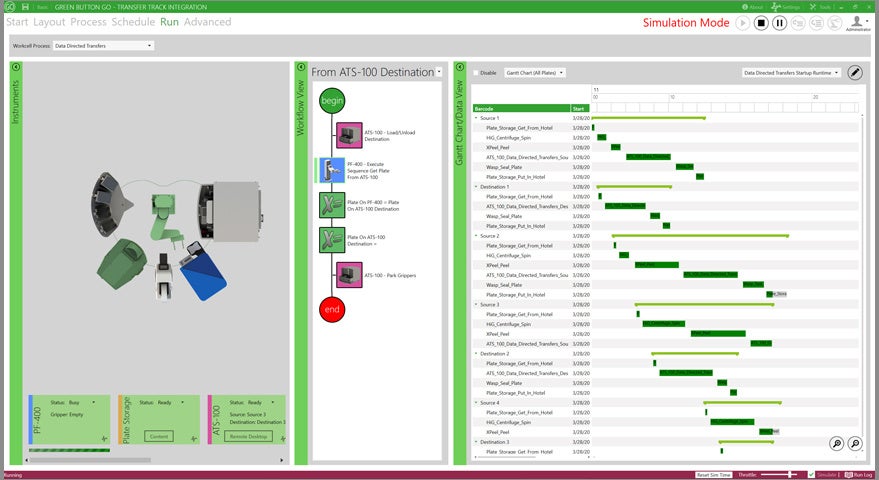
Task: Open the Administrator user menu
Action: [857, 23]
